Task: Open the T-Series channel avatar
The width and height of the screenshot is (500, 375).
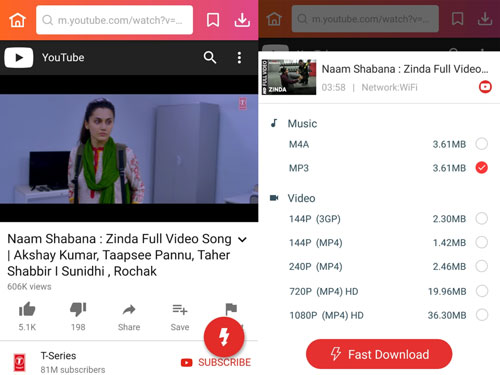Action: click(19, 362)
